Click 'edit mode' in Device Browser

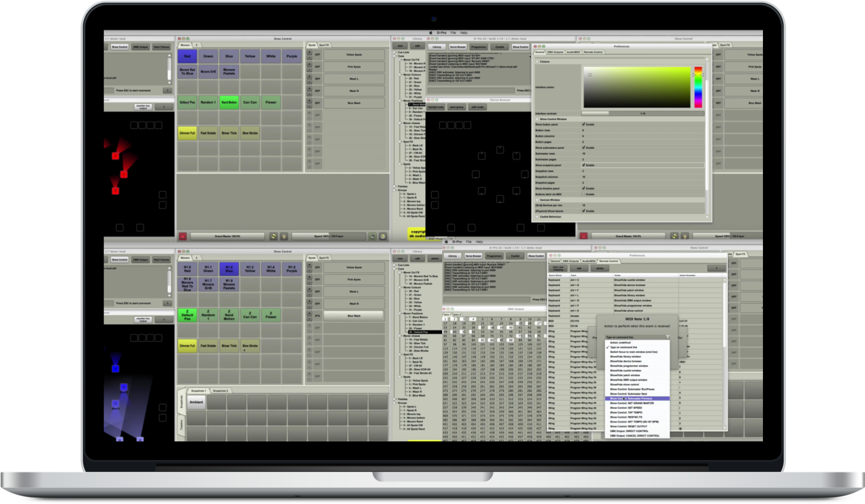[x=477, y=107]
